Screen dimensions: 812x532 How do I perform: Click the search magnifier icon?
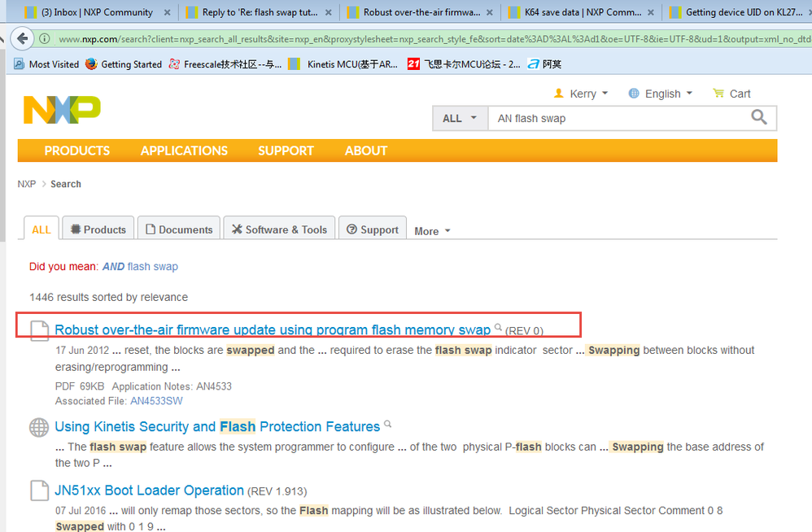758,117
